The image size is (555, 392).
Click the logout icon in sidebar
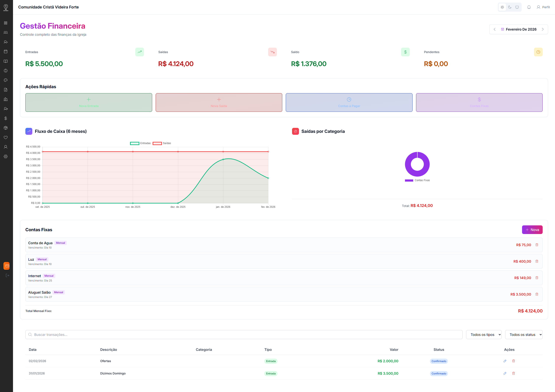(x=7, y=275)
